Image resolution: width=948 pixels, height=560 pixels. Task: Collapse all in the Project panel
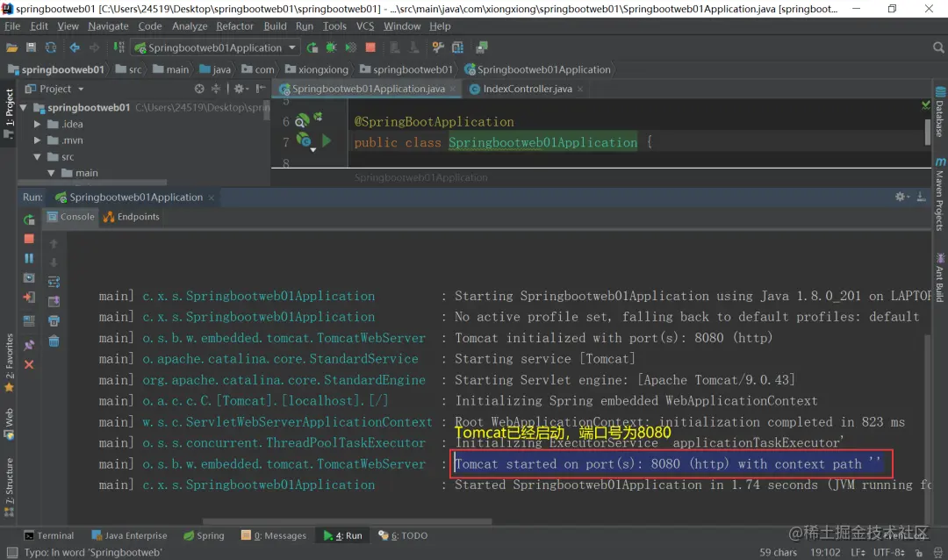point(216,89)
